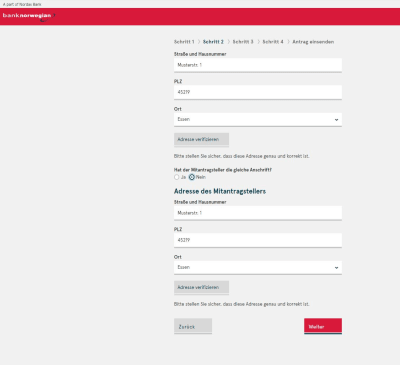Select Ja for same address
The image size is (400, 365).
coord(177,177)
